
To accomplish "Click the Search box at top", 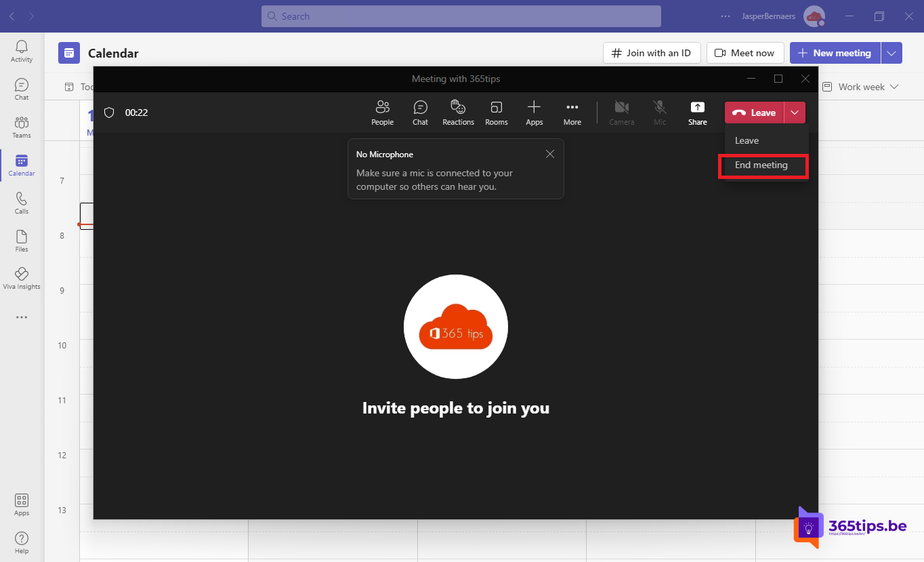I will tap(461, 16).
